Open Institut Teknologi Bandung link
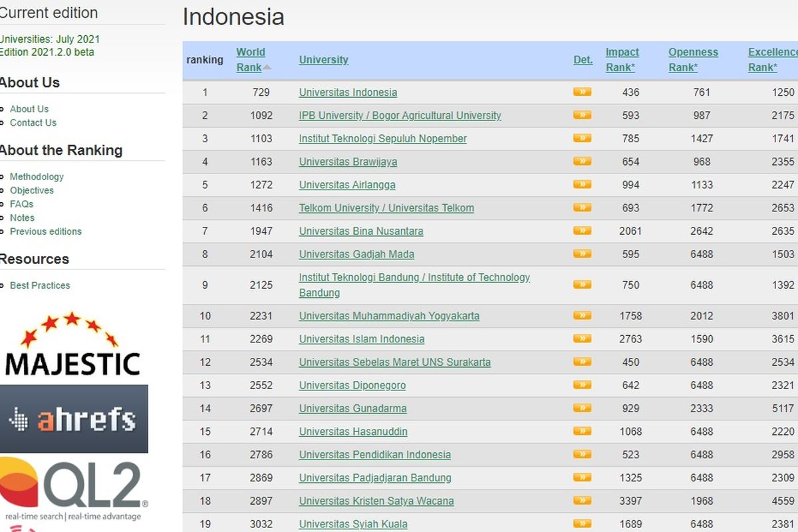Viewport: 798px width, 532px height. pyautogui.click(x=414, y=285)
